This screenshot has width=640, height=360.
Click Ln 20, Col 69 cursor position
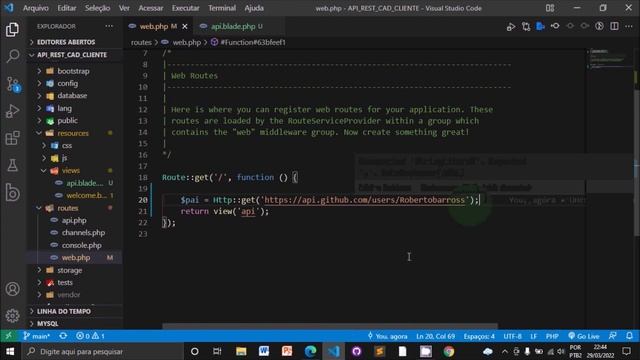pos(435,336)
